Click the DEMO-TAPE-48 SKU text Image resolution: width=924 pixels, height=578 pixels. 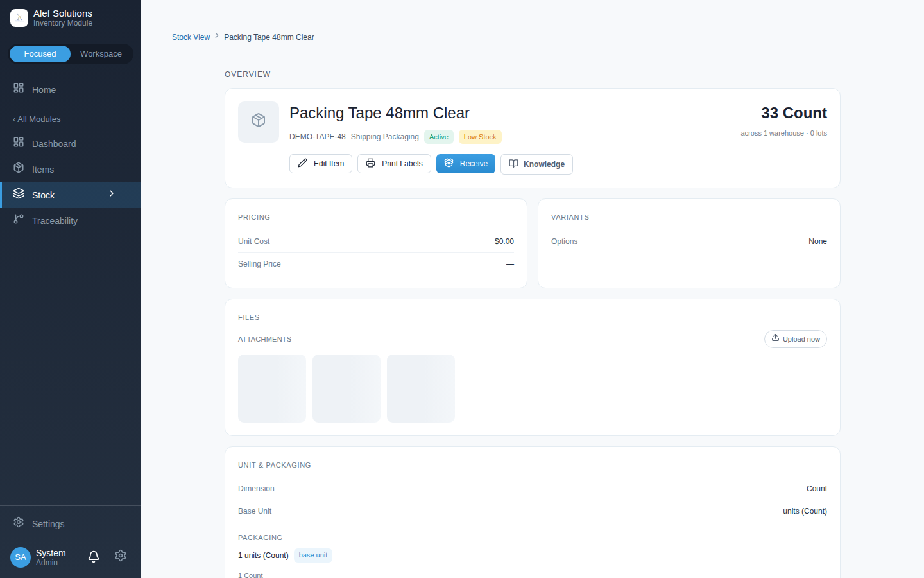click(318, 137)
